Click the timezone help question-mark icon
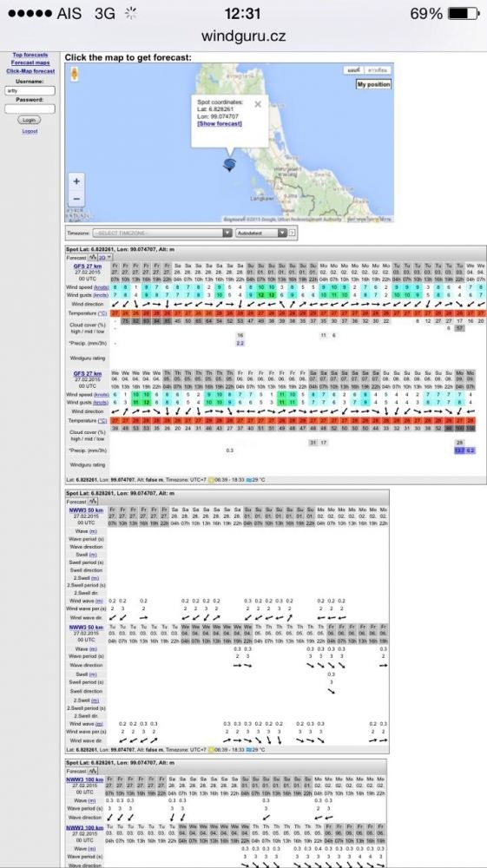The height and width of the screenshot is (868, 487). tap(292, 233)
